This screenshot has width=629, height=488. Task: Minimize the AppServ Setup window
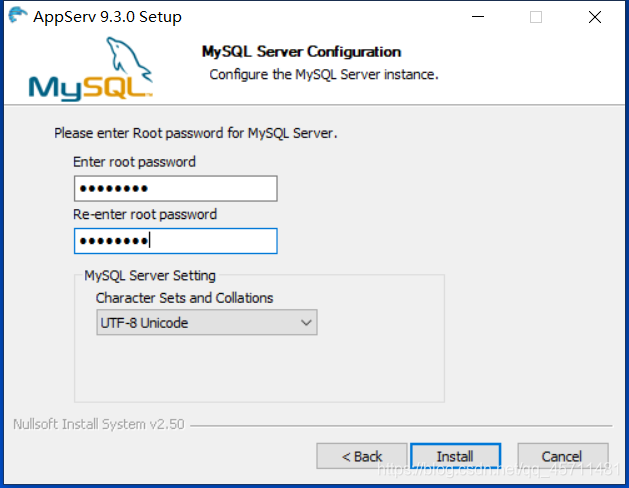[x=478, y=17]
